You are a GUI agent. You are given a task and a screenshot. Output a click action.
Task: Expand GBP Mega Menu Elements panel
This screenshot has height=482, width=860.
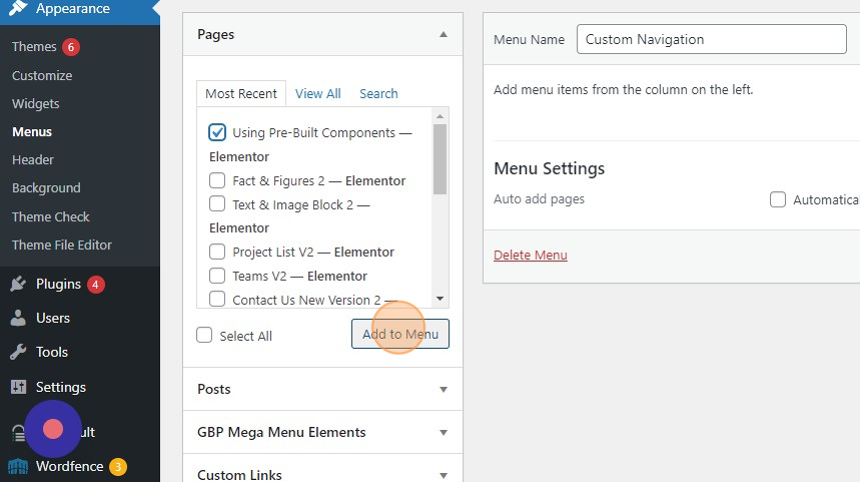[x=322, y=432]
